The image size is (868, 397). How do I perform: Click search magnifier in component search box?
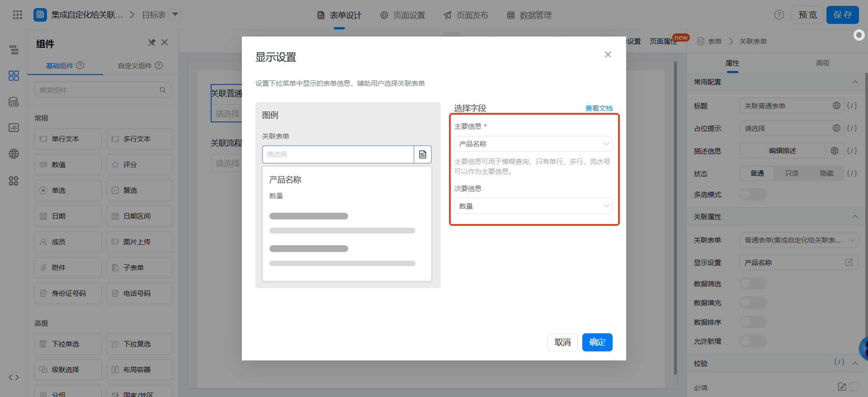[163, 90]
